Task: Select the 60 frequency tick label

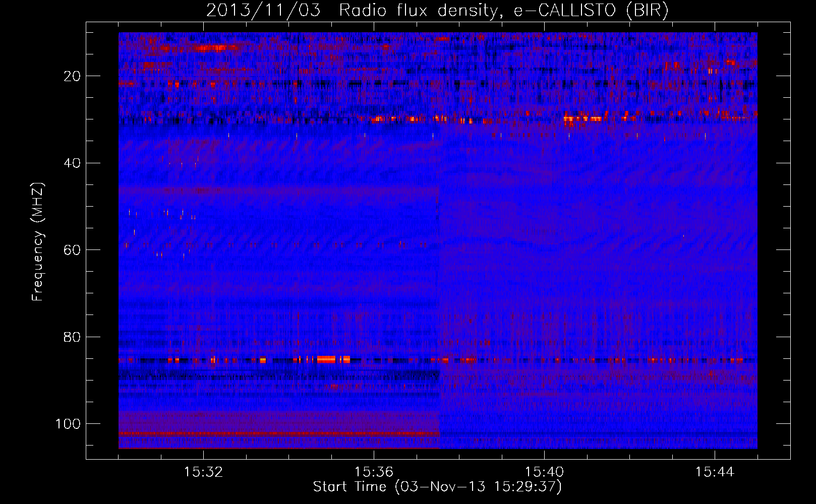Action: pyautogui.click(x=72, y=250)
